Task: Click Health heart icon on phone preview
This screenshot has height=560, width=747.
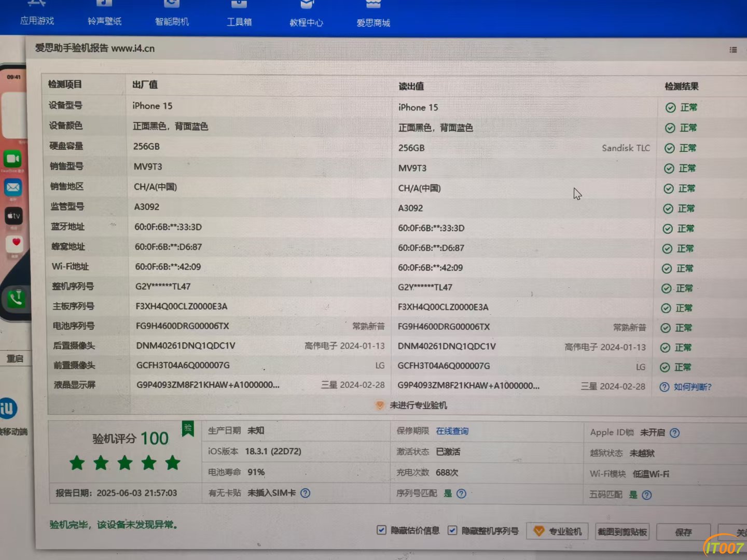Action: click(x=15, y=244)
